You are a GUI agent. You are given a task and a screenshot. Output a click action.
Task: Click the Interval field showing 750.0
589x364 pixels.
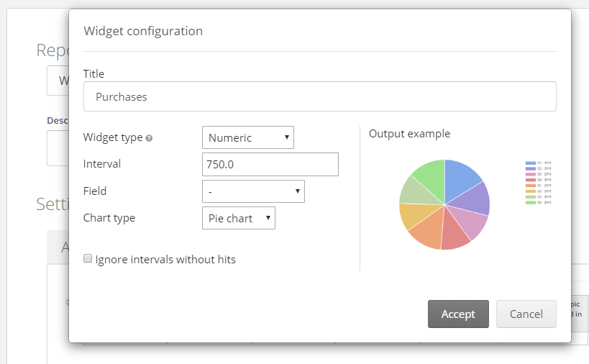click(270, 164)
